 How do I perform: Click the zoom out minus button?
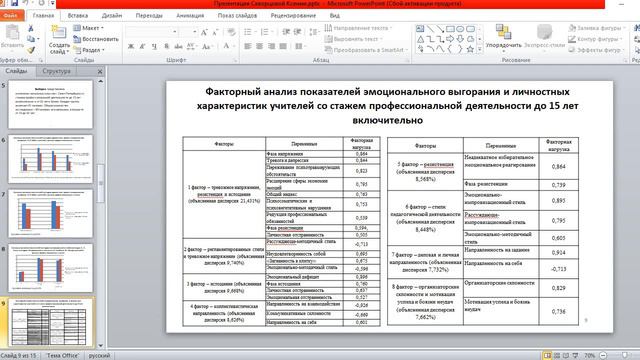[603, 356]
